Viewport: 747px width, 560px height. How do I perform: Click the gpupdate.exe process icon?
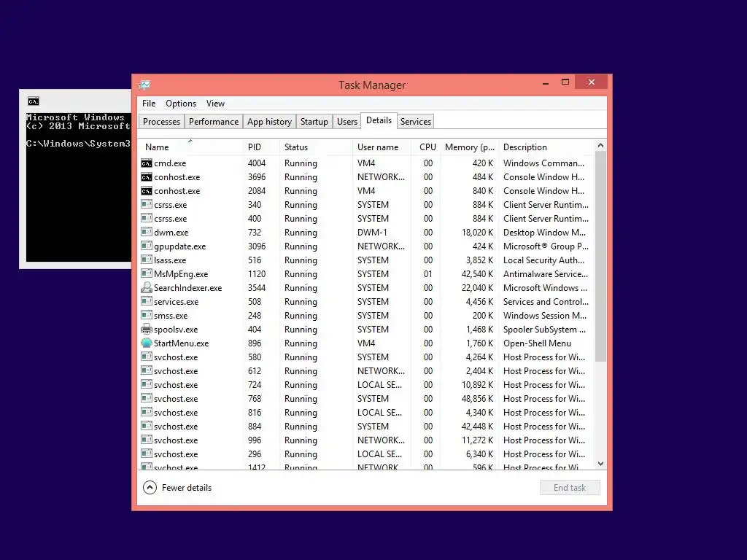(146, 246)
